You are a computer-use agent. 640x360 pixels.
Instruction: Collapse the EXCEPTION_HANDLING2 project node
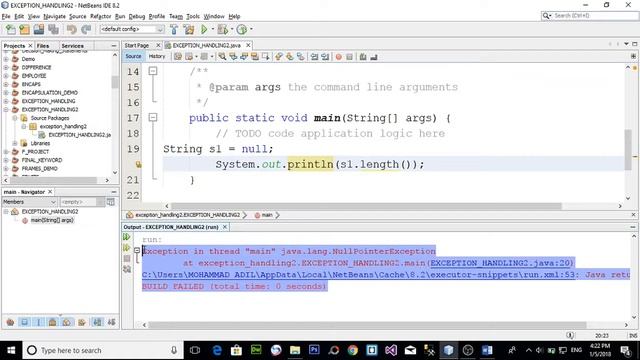[x=6, y=109]
